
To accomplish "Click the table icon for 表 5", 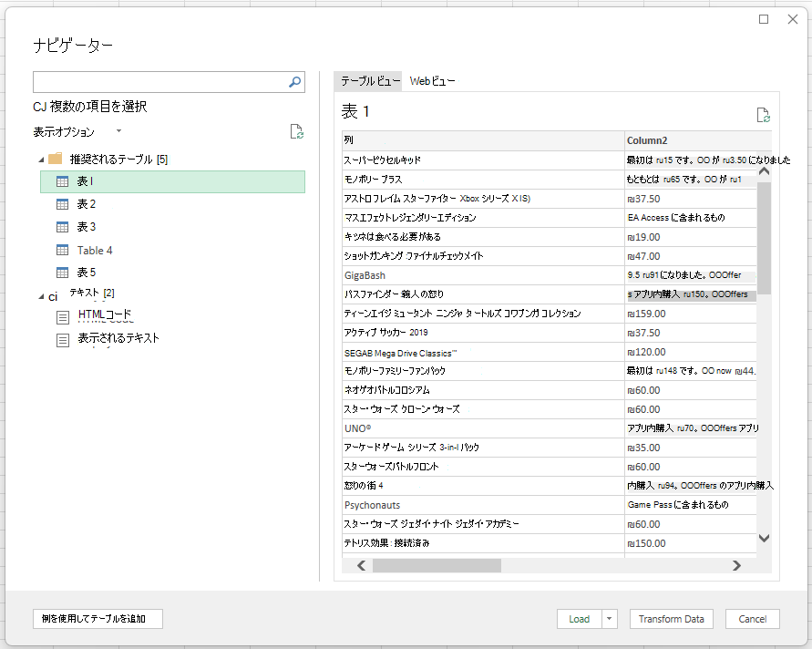I will coord(62,273).
